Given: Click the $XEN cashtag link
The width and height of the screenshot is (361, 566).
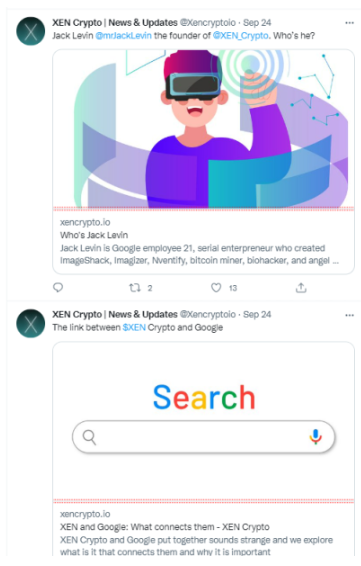Looking at the screenshot, I should pyautogui.click(x=134, y=327).
